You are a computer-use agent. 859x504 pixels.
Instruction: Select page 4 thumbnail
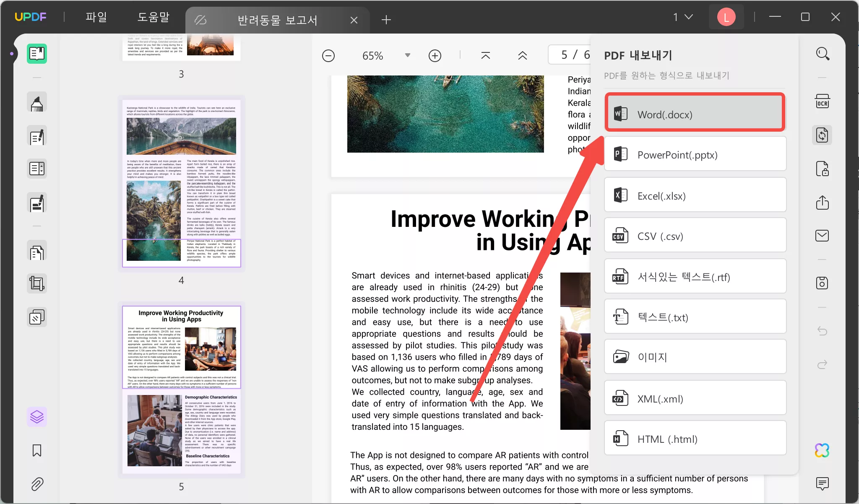tap(181, 183)
